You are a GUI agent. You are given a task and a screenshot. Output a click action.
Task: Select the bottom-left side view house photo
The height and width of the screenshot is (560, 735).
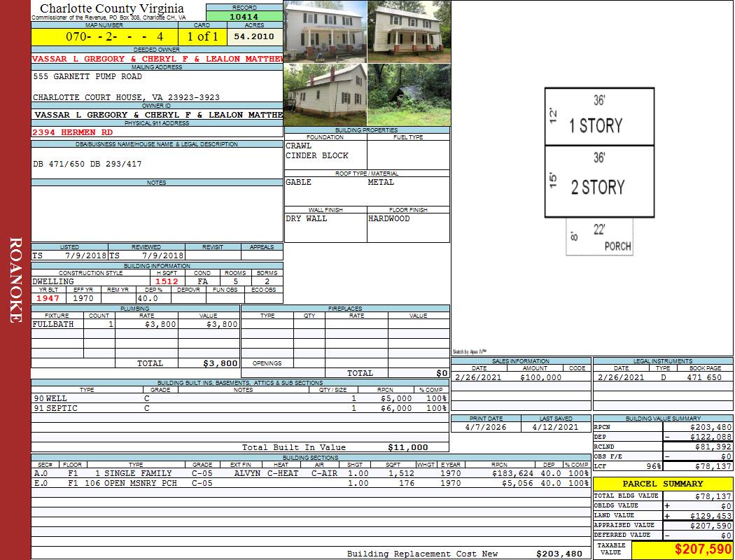point(325,94)
